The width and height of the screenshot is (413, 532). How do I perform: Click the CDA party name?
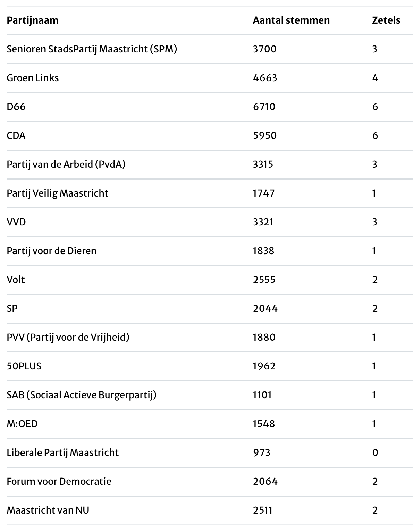(x=16, y=135)
